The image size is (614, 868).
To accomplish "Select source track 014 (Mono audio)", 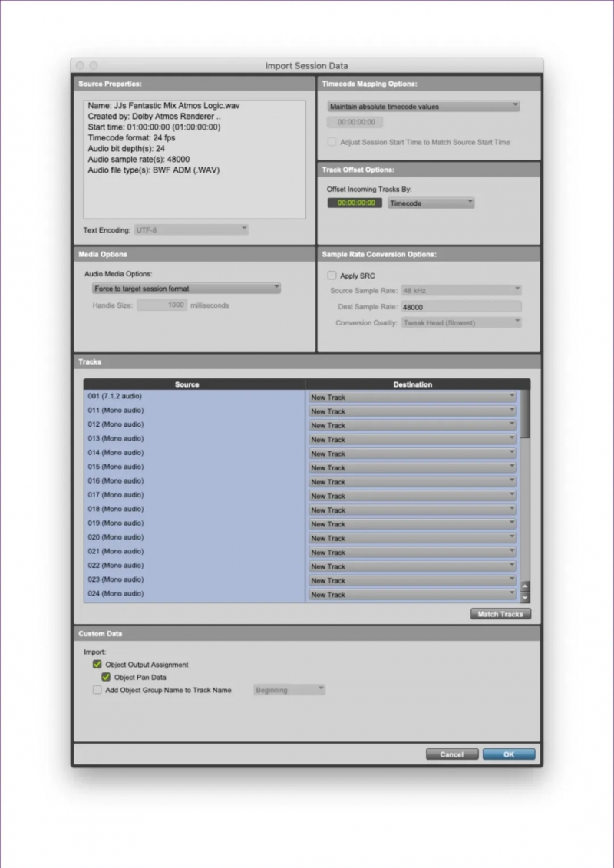I will 194,453.
